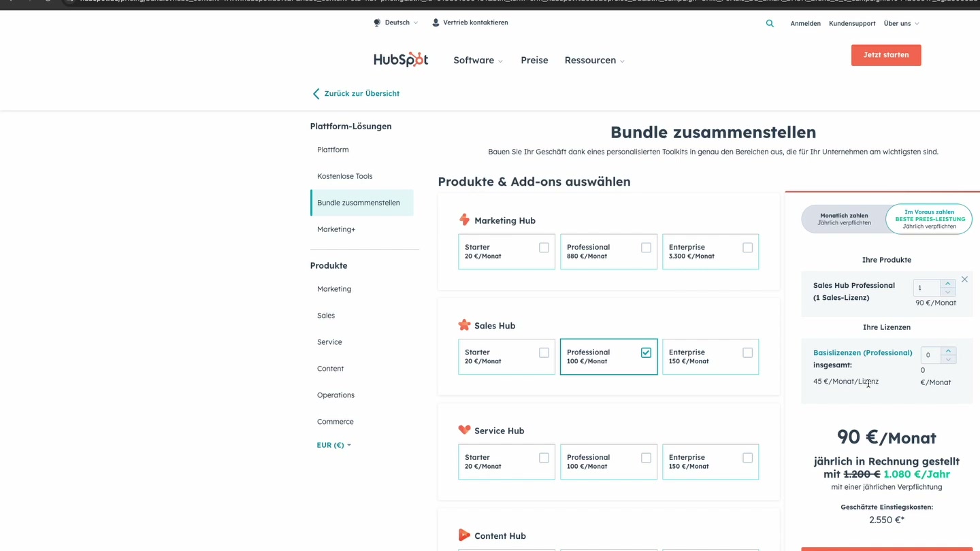Check the Marketing Hub Starter checkbox

click(x=544, y=248)
